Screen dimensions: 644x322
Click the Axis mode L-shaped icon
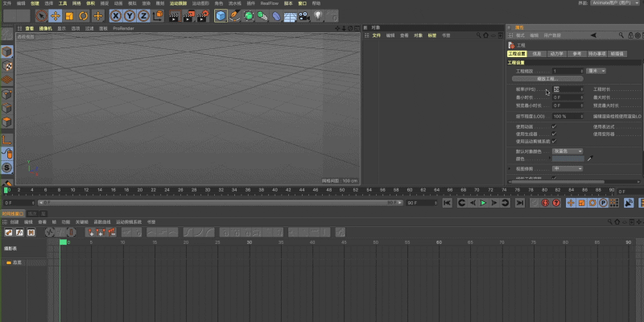(7, 139)
